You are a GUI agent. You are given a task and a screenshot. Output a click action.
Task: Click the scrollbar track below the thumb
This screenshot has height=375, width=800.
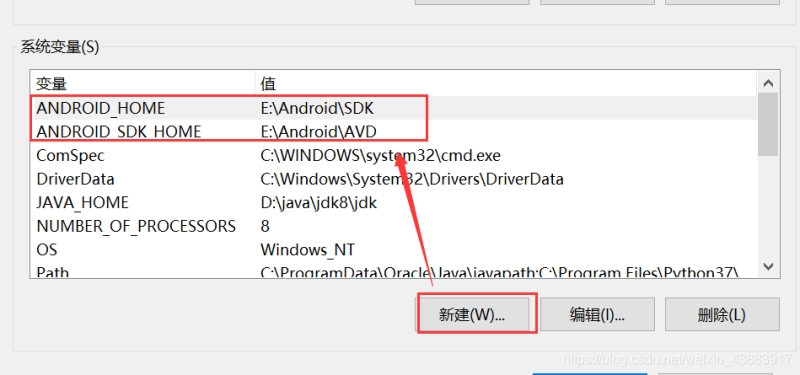(768, 205)
